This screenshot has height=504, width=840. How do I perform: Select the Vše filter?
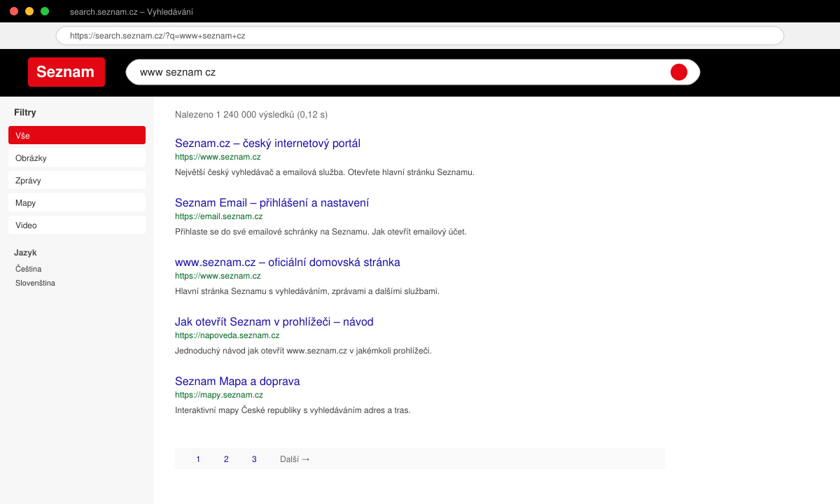click(x=77, y=135)
